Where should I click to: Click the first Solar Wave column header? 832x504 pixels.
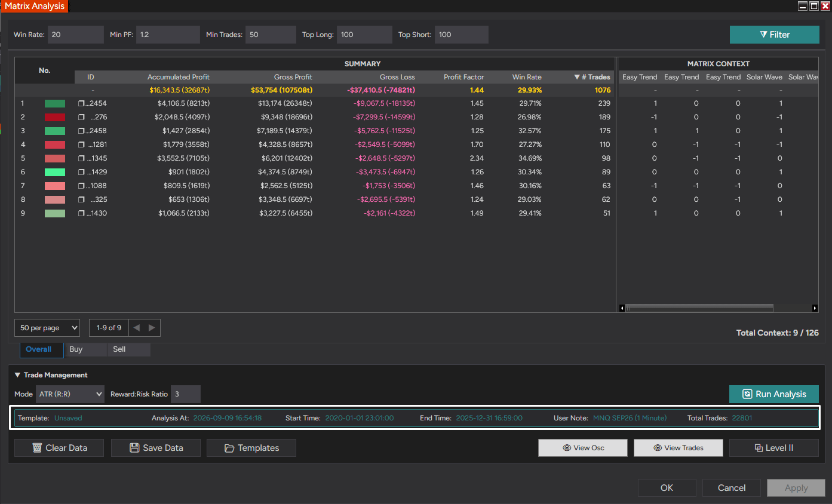[765, 77]
